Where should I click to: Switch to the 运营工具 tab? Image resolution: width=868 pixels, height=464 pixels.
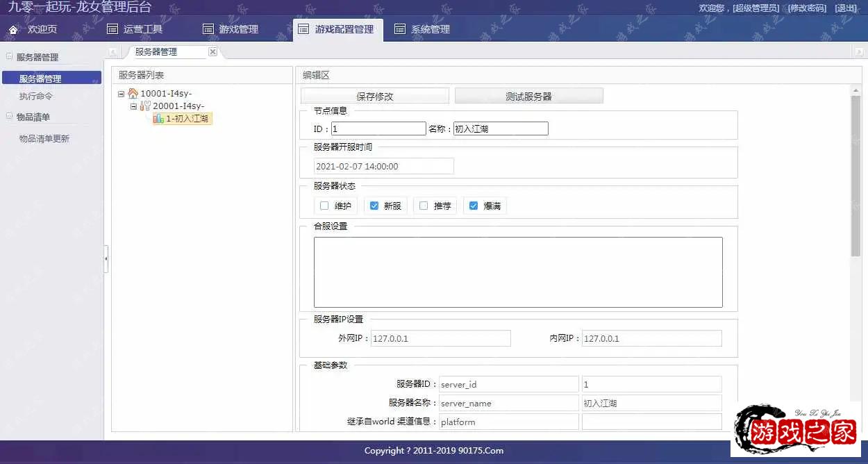pyautogui.click(x=135, y=29)
